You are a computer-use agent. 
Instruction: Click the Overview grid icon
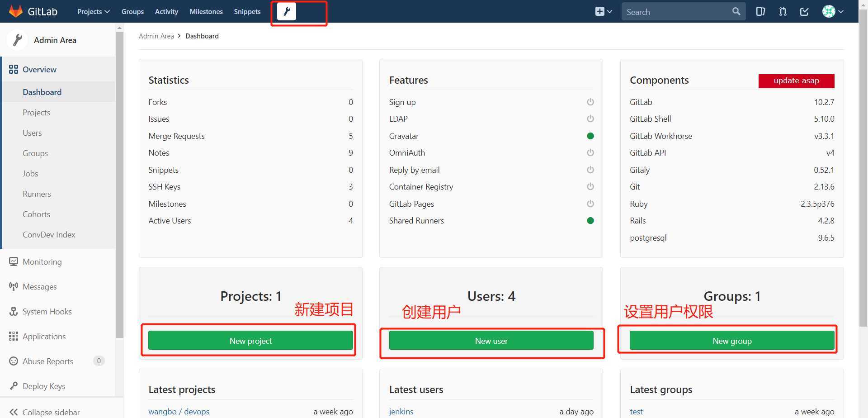tap(14, 69)
